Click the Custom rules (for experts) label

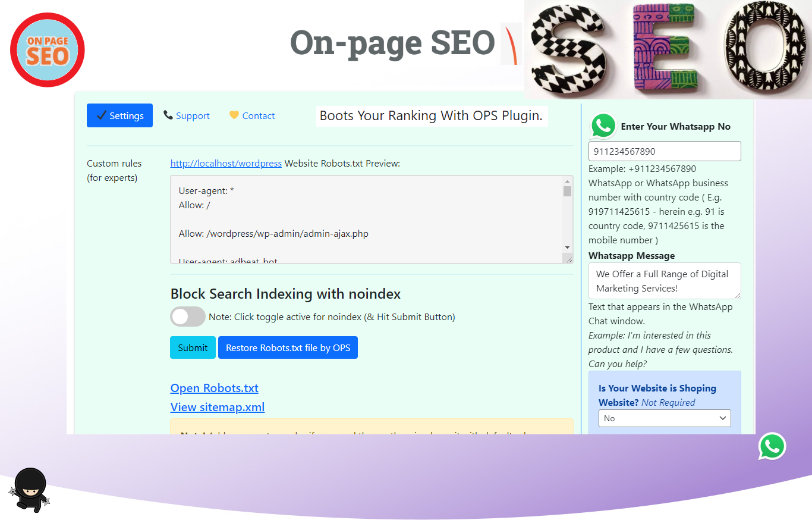coord(114,170)
